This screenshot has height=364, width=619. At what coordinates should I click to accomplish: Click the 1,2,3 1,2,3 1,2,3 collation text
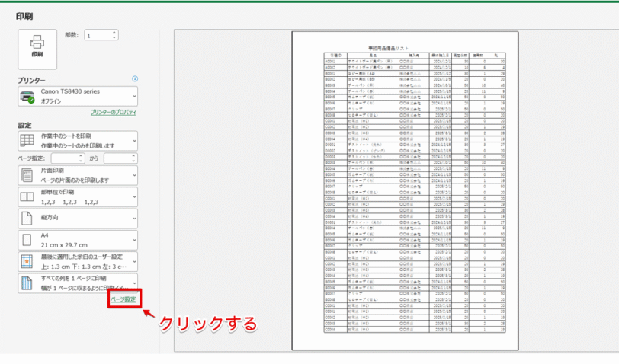[69, 202]
